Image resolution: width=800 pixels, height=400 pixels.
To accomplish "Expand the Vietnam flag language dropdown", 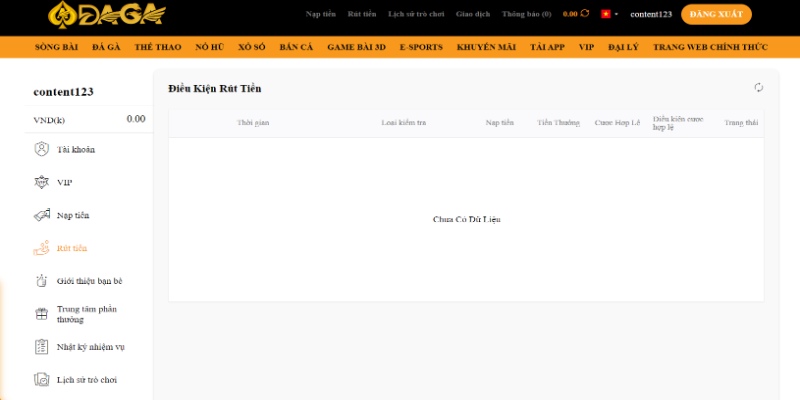I will 609,14.
